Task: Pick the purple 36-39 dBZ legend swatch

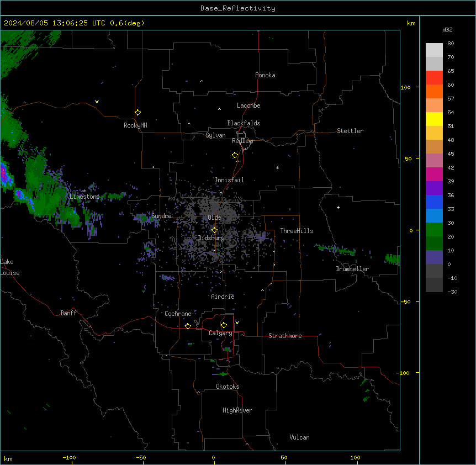Action: 434,188
